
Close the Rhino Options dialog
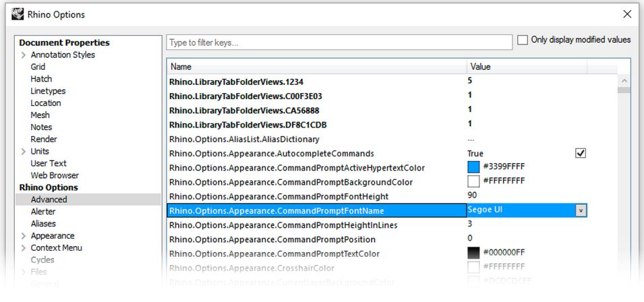[x=627, y=14]
